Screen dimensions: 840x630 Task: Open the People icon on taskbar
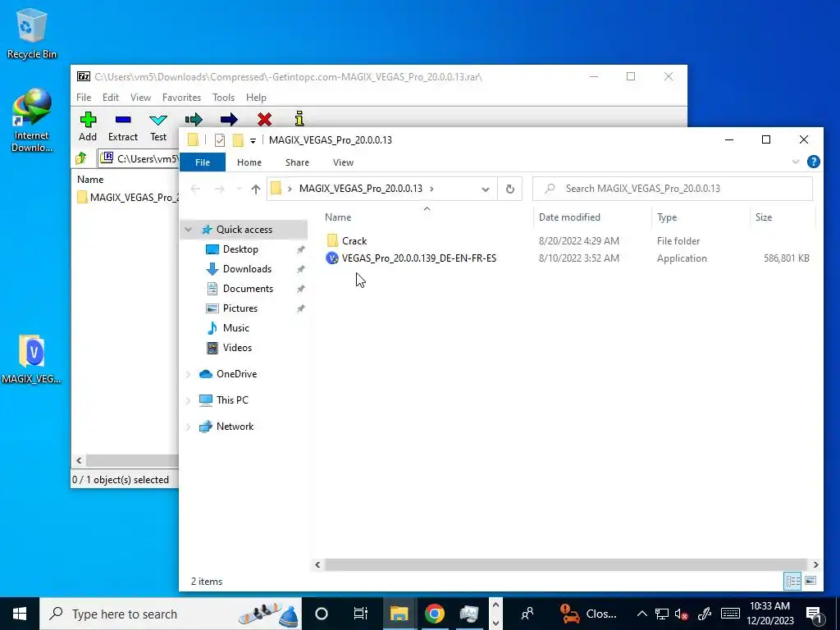(x=527, y=614)
